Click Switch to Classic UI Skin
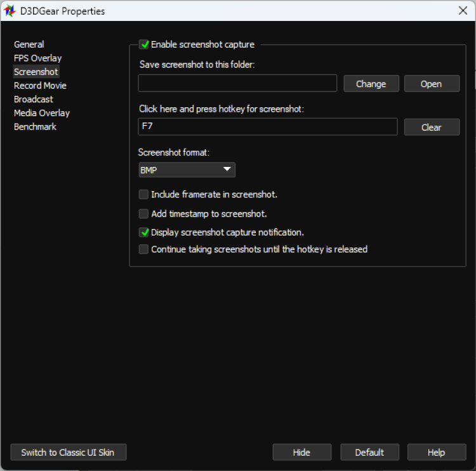The image size is (476, 471). click(x=68, y=452)
